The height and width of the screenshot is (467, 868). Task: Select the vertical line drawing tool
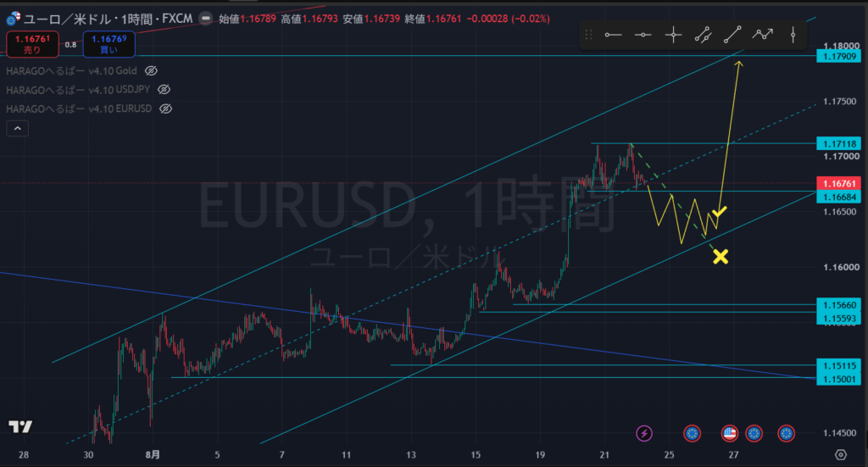coord(793,35)
